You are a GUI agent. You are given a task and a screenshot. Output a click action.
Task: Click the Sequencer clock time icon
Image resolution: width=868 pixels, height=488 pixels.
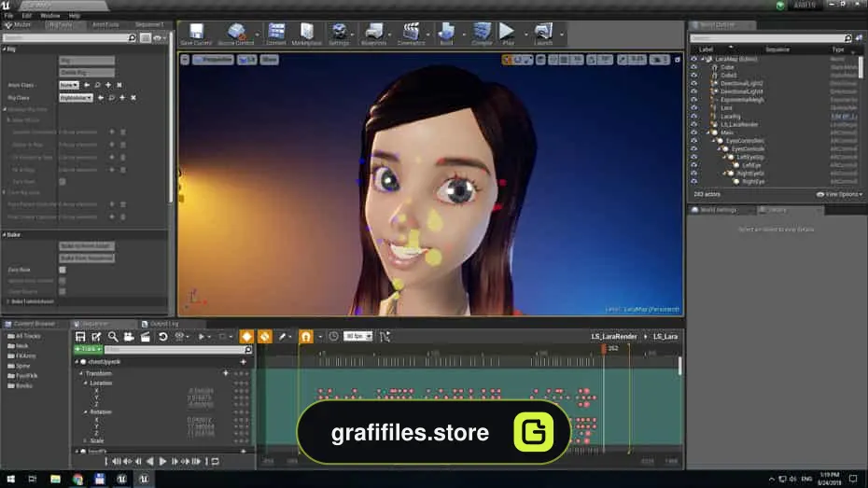(333, 337)
